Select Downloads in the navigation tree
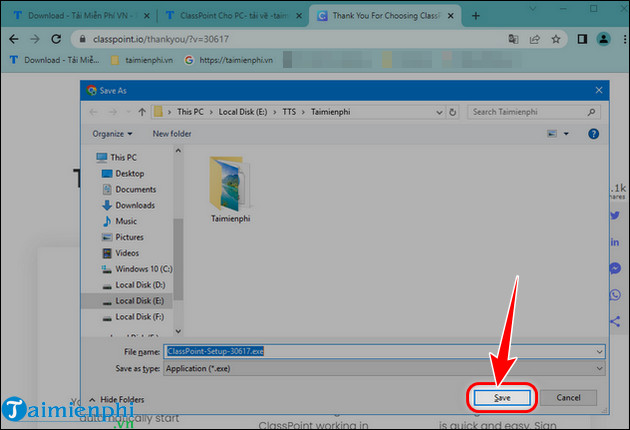Screen dimensions: 630x430 tap(134, 205)
